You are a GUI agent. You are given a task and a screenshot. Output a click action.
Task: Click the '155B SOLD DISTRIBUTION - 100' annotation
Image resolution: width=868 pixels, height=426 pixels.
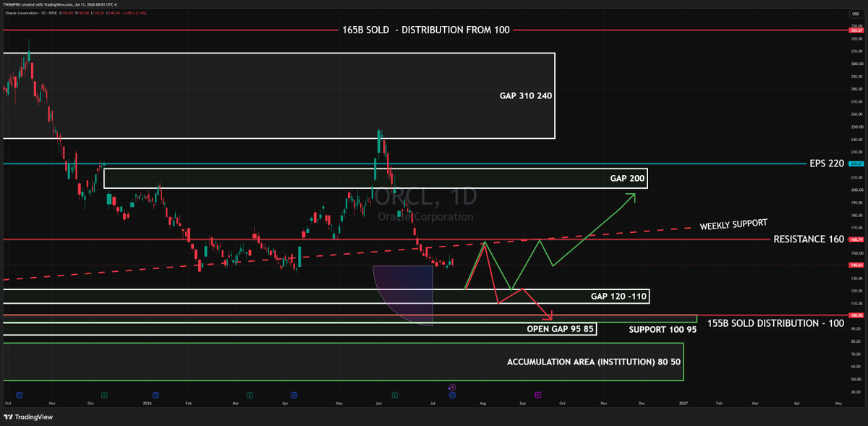[x=775, y=323]
